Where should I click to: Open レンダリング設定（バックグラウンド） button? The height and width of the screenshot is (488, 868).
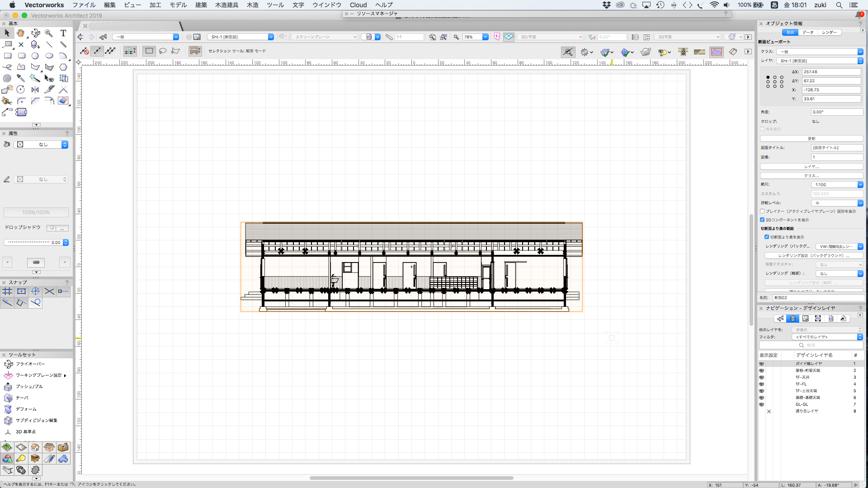[814, 256]
